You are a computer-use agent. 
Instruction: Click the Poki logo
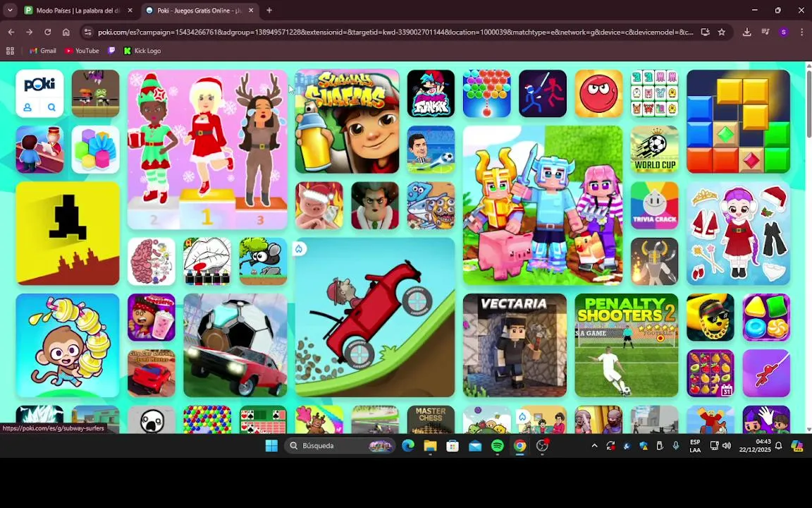click(39, 85)
